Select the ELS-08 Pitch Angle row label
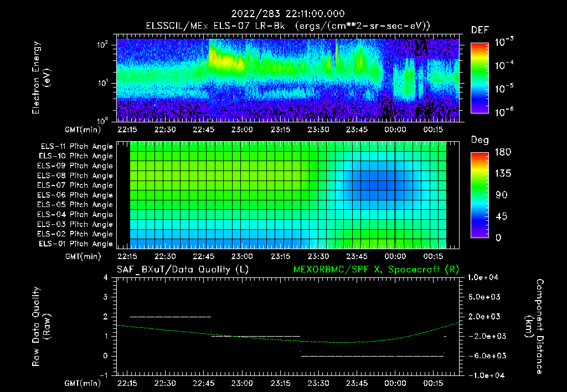Screen dimensions: 567x392 [x=75, y=176]
